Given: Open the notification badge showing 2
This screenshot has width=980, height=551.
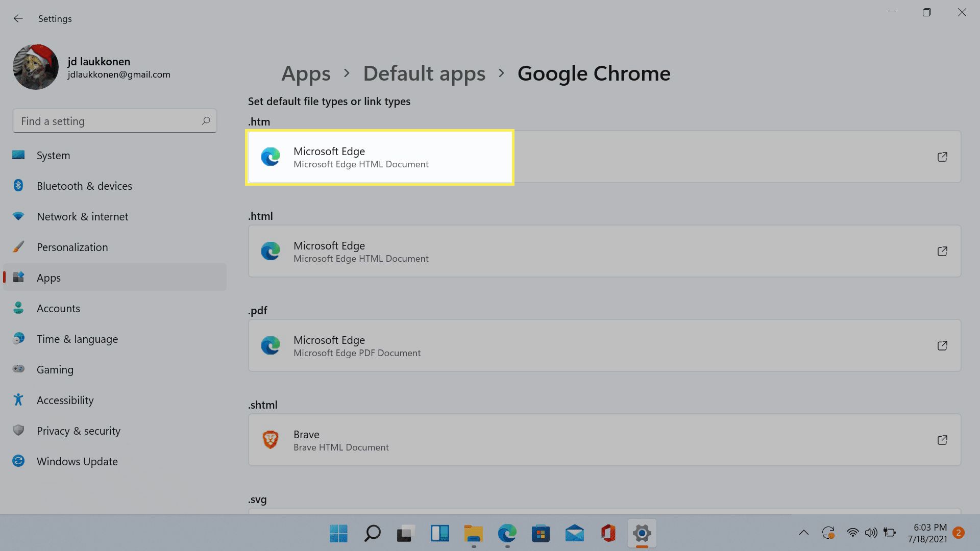Looking at the screenshot, I should point(959,533).
